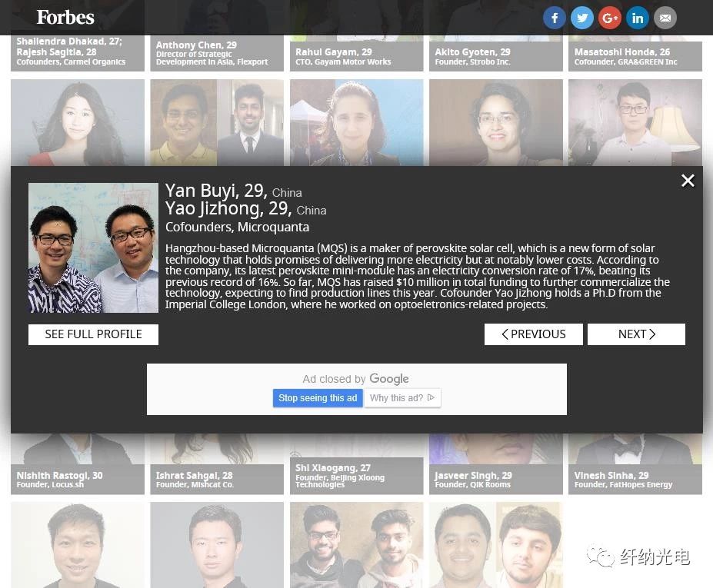Viewport: 713px width, 588px height.
Task: Share by email envelope icon
Action: (x=665, y=18)
